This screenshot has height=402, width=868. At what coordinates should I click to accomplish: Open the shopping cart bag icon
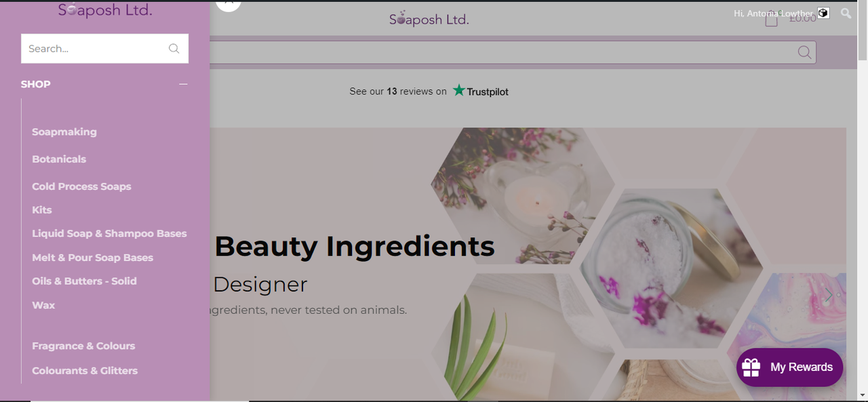tap(771, 19)
